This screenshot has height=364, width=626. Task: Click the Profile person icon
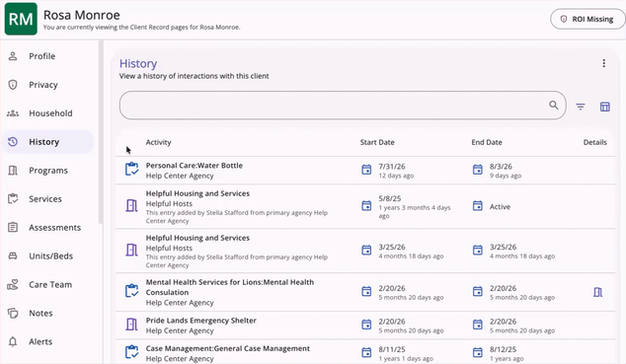(13, 56)
